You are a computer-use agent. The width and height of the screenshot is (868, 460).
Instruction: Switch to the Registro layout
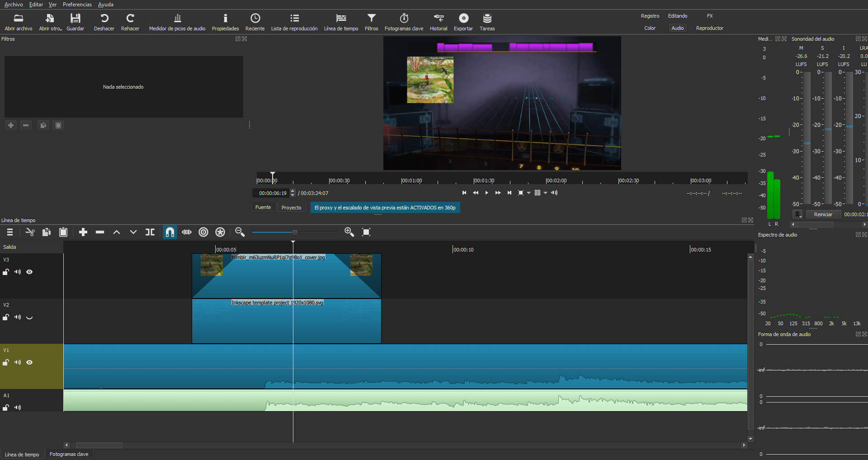(650, 16)
